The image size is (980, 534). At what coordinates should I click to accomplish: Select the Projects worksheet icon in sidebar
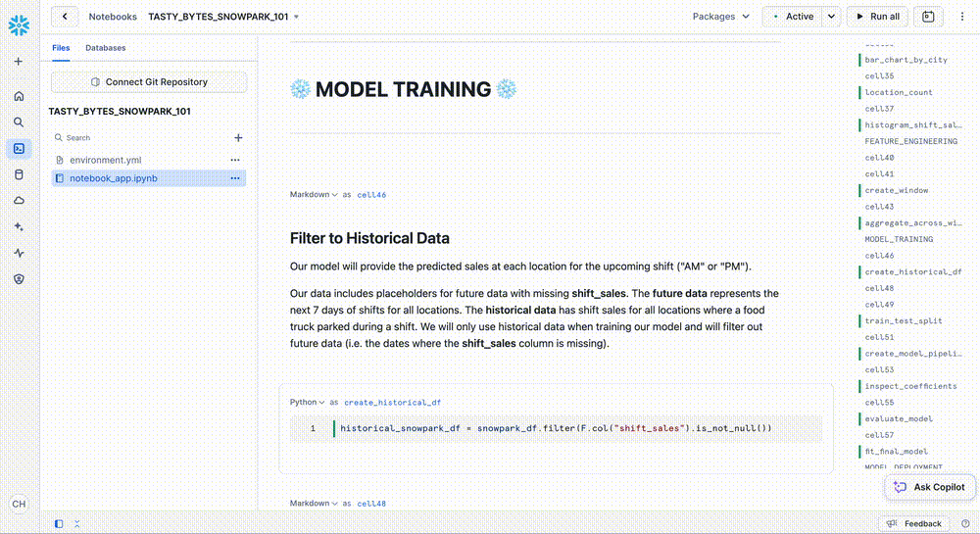[19, 149]
